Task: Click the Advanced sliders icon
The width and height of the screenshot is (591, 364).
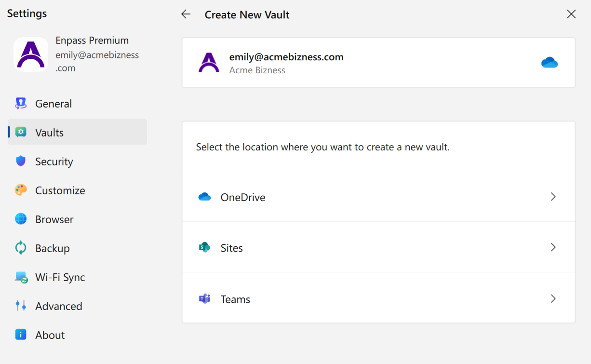Action: point(21,306)
